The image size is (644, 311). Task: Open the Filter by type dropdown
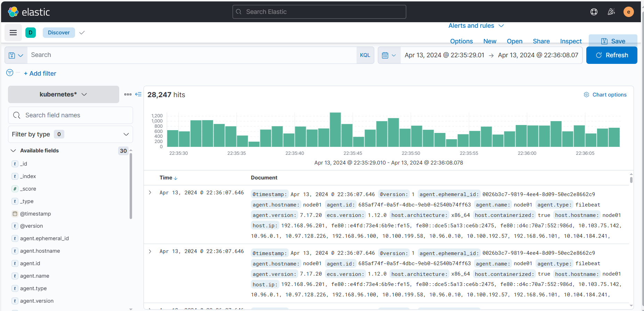click(71, 134)
